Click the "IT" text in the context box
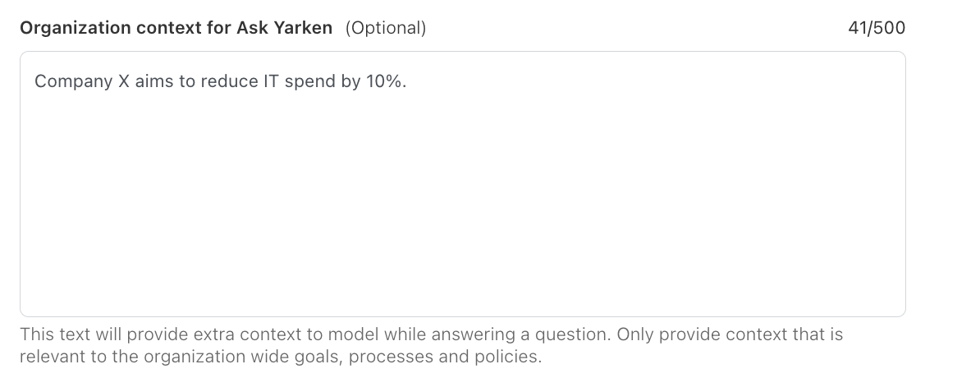Viewport: 980px width, 378px height. point(271,82)
